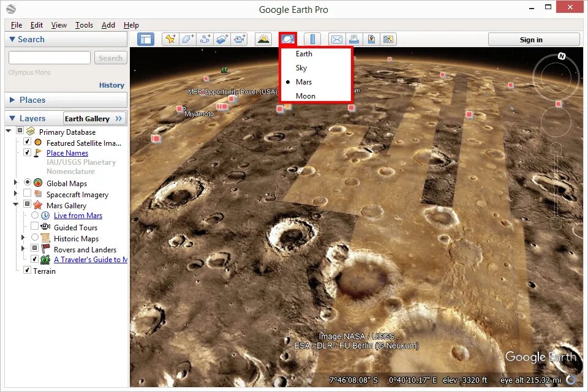Collapse the Primary Database tree
Viewport: 588px width, 392px height.
[x=8, y=130]
